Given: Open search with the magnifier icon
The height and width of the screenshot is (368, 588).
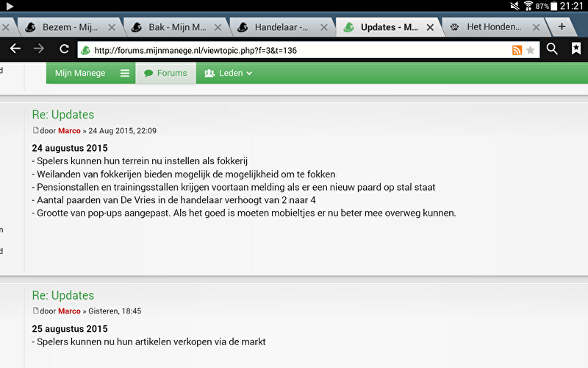Looking at the screenshot, I should (x=552, y=49).
